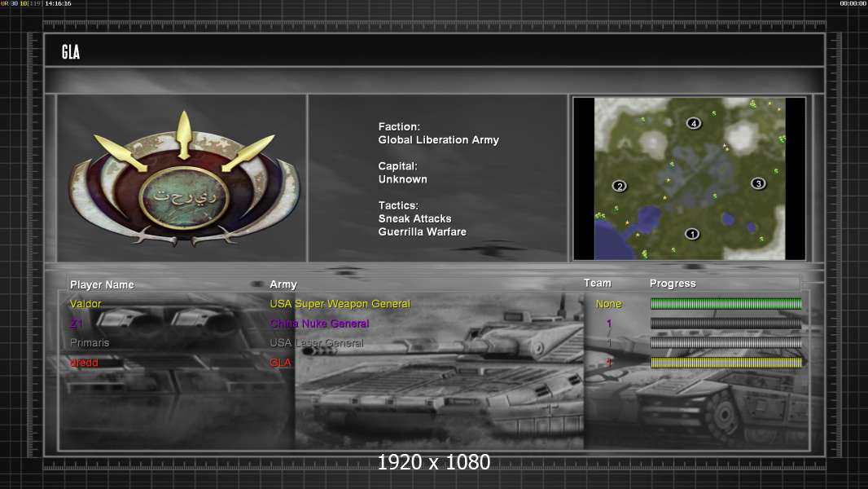Click the player name Valdor
Image resolution: width=868 pixels, height=489 pixels.
[85, 304]
